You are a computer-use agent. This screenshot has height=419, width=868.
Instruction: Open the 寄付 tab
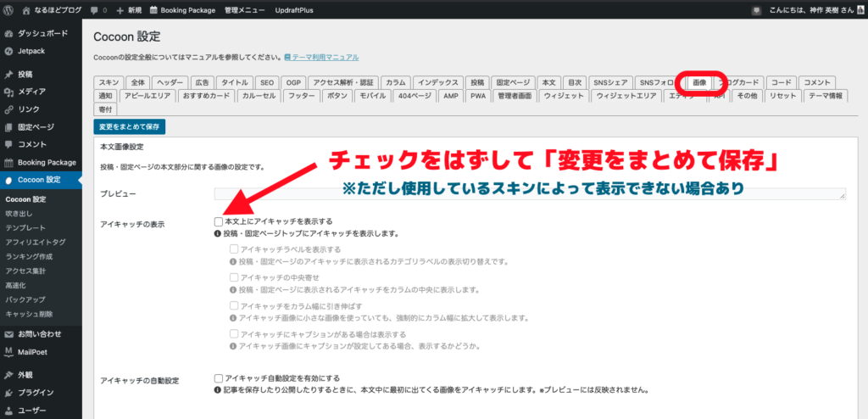pos(105,109)
